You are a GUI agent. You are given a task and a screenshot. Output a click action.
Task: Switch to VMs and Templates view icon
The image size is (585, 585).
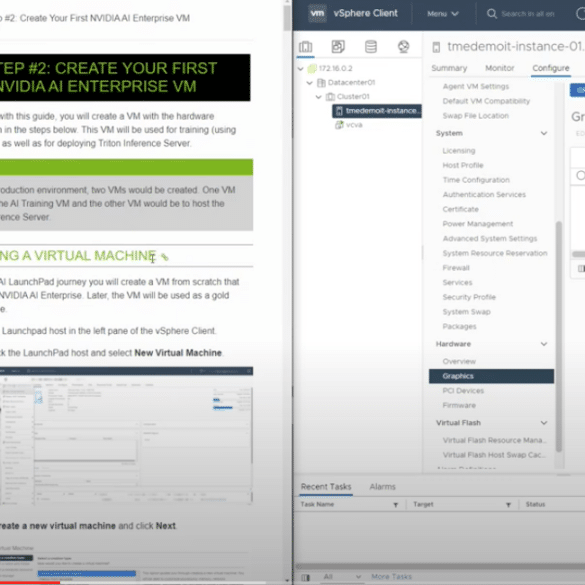point(338,47)
